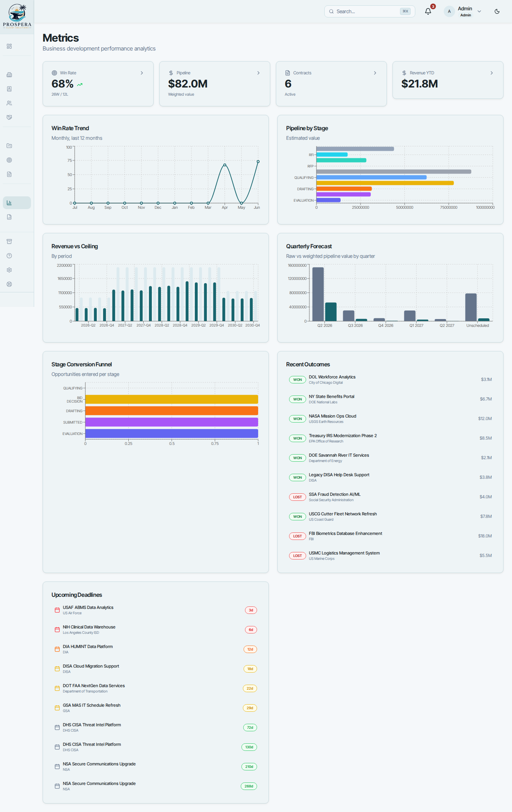Open FBI Biometrics Database Enhancement outcome
Viewport: 512px width, 812px height.
click(x=390, y=536)
